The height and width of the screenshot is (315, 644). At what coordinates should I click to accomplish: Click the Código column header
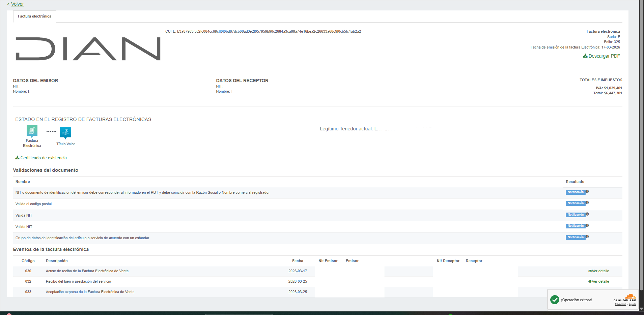coord(28,261)
